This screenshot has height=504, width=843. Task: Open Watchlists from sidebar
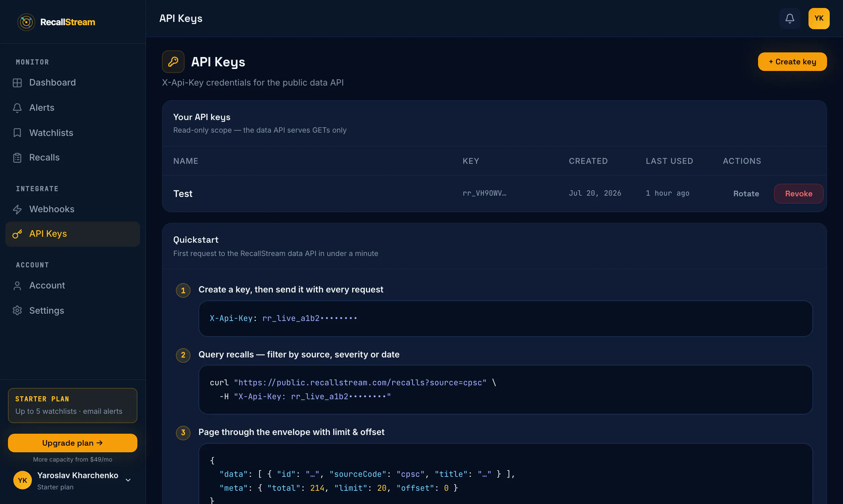[73, 133]
